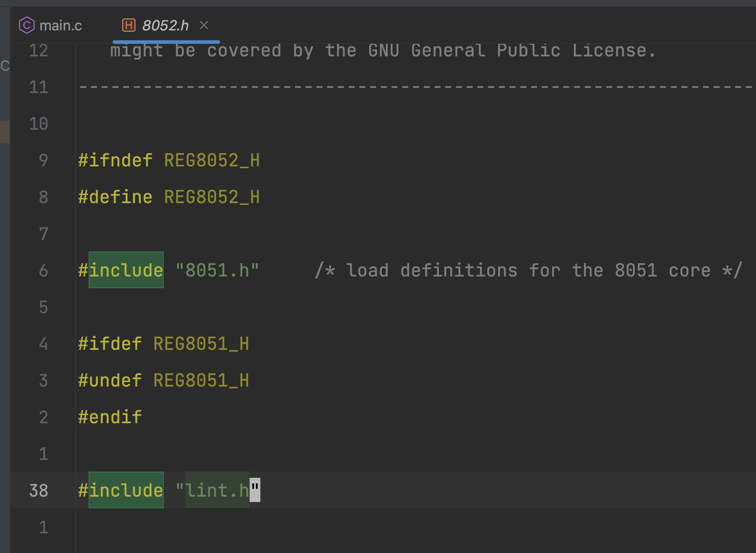The image size is (756, 553).
Task: Place cursor on highlighted include keyword before "8051.h"
Action: click(126, 270)
